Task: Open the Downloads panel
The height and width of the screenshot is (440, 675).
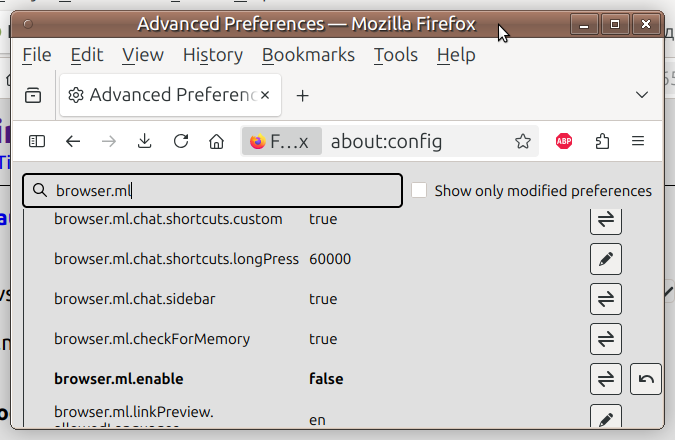Action: (145, 142)
